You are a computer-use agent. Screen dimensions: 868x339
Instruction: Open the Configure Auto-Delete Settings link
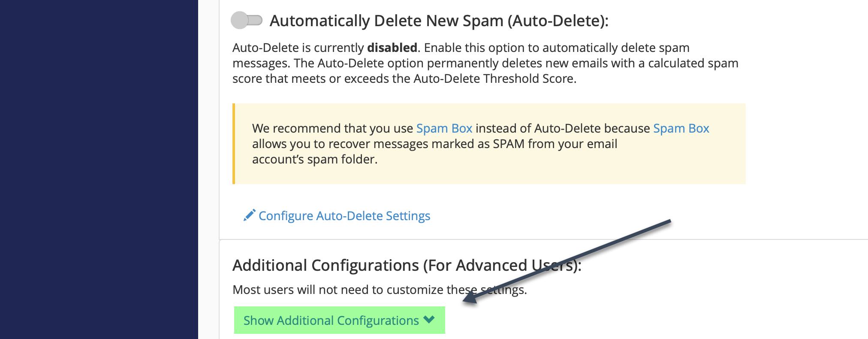[x=344, y=215]
